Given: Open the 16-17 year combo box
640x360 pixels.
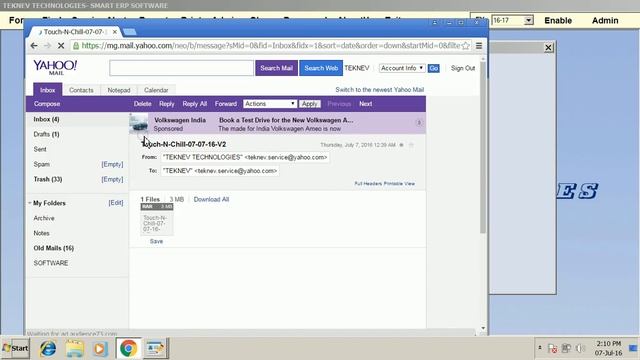Looking at the screenshot, I should click(512, 20).
